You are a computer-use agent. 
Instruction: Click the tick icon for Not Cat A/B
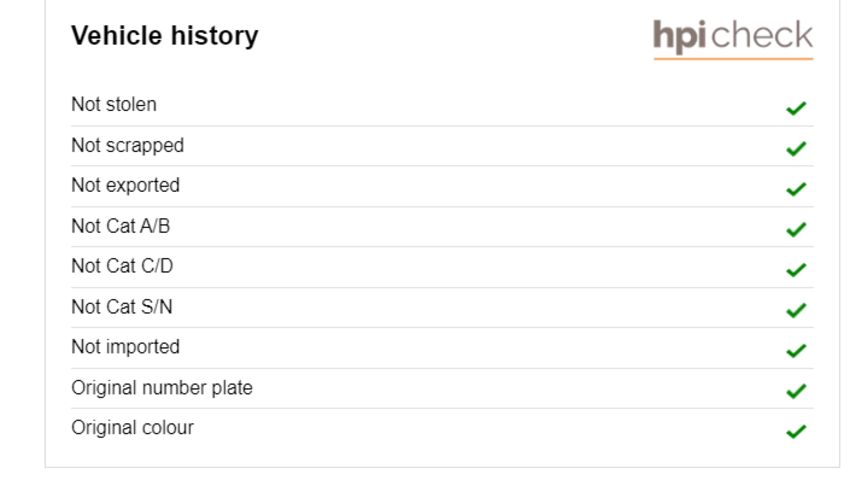pos(796,229)
